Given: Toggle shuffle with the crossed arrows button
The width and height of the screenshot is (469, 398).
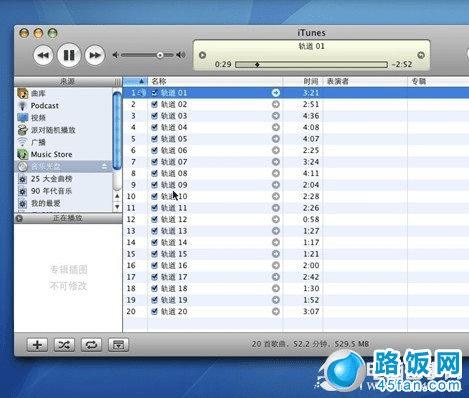Looking at the screenshot, I should click(x=64, y=345).
